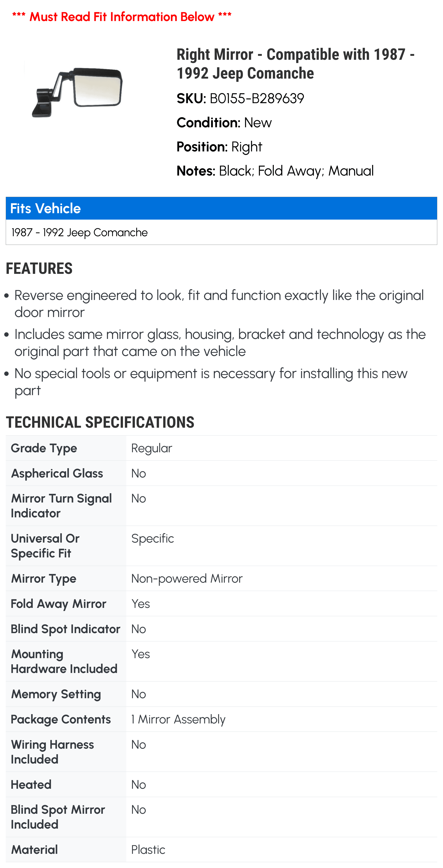The height and width of the screenshot is (868, 443).
Task: Select the SKU B0155-B289639 text
Action: (x=240, y=98)
